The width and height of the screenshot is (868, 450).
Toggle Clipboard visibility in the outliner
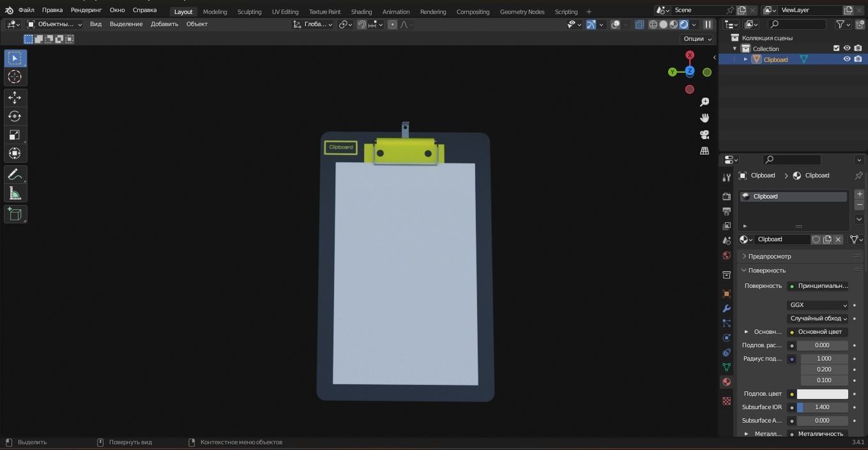pyautogui.click(x=847, y=59)
